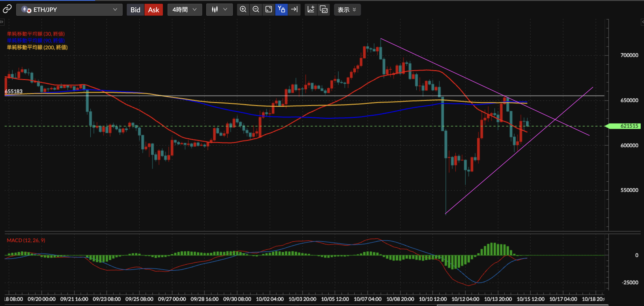Click the 単純移動平均線 (200, 終値) label
Image resolution: width=644 pixels, height=306 pixels.
[37, 47]
